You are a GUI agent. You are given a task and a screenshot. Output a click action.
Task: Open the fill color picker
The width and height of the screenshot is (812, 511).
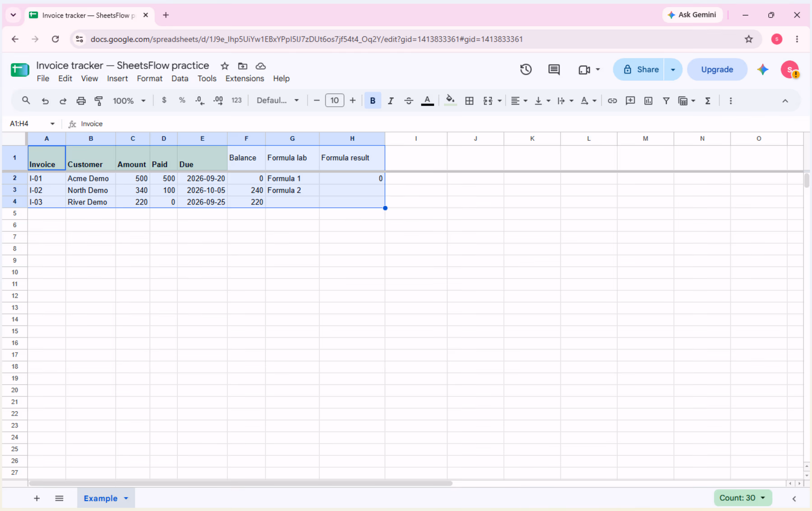[x=450, y=101]
